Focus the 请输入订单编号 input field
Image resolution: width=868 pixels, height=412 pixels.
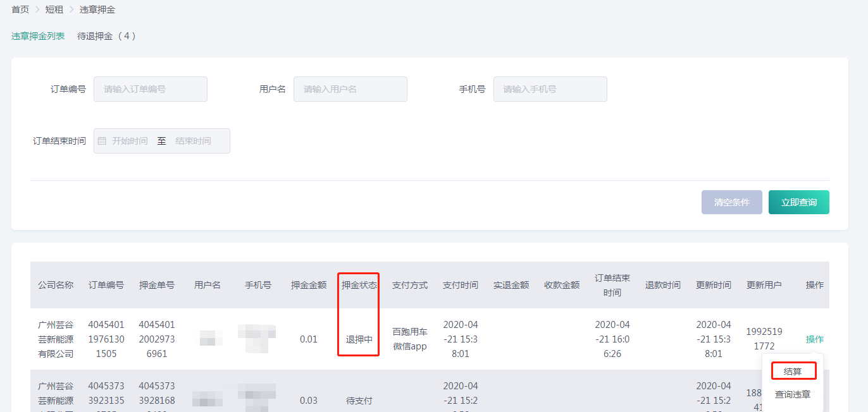pos(151,89)
